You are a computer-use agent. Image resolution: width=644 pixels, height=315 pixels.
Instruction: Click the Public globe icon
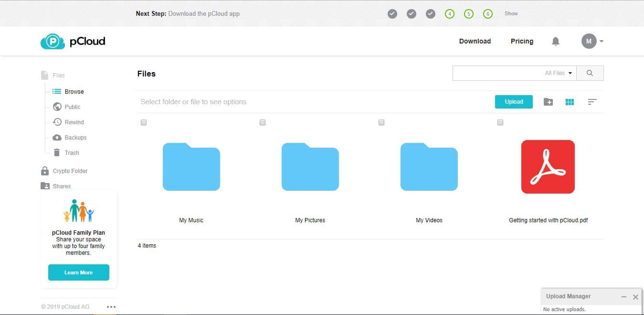point(57,107)
